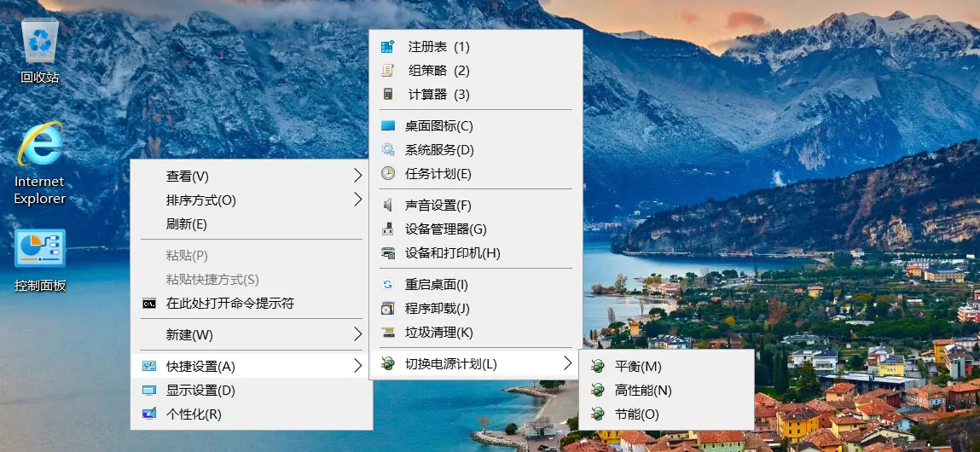This screenshot has height=452, width=980.
Task: Select 查看(V) menu entry
Action: [252, 176]
